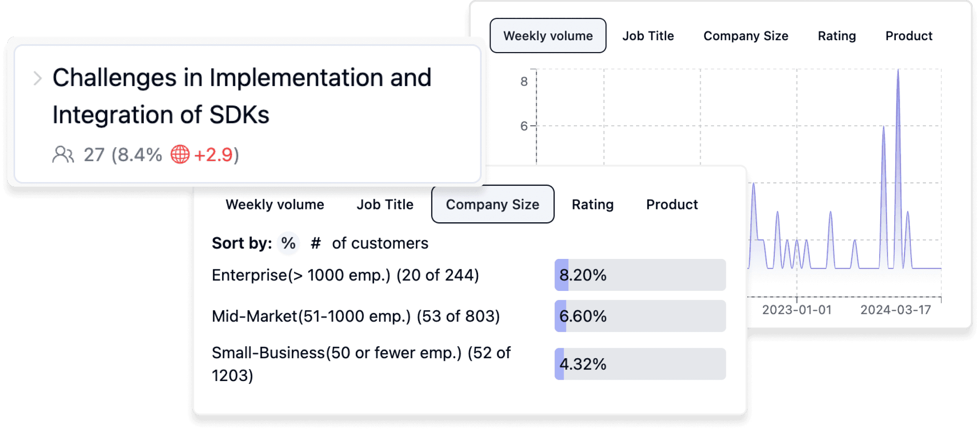Open the Product tab in top panel
This screenshot has height=430, width=980.
pyautogui.click(x=909, y=36)
